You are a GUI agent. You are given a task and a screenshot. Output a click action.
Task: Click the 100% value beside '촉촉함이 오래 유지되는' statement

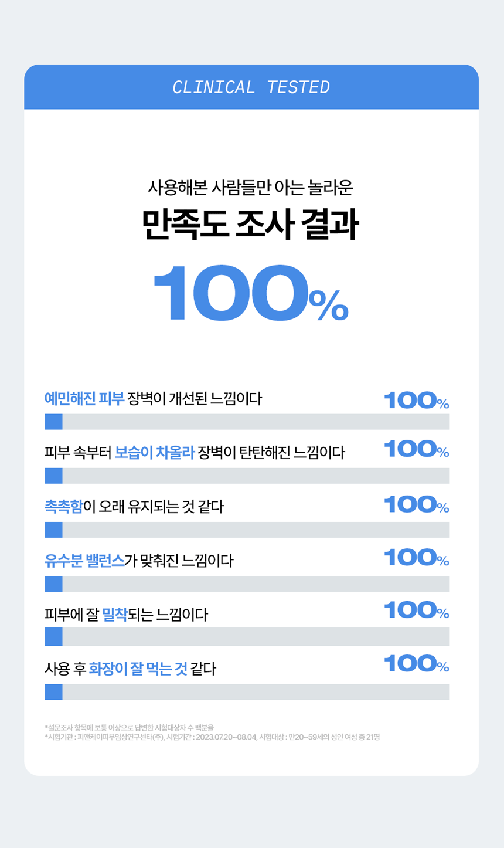(416, 504)
